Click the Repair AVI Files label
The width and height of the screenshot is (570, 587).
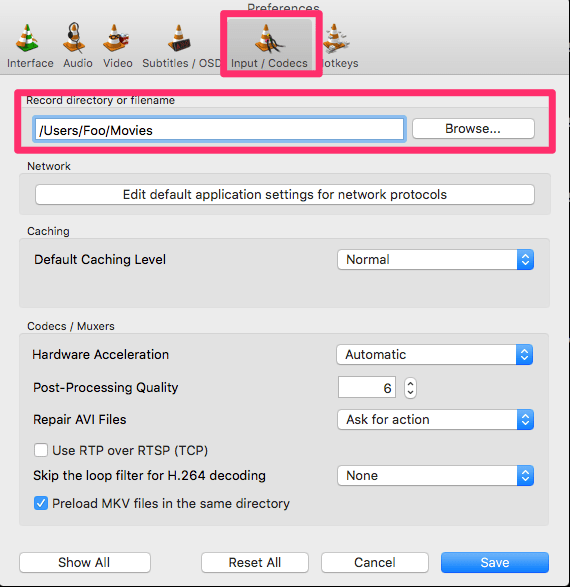point(80,420)
